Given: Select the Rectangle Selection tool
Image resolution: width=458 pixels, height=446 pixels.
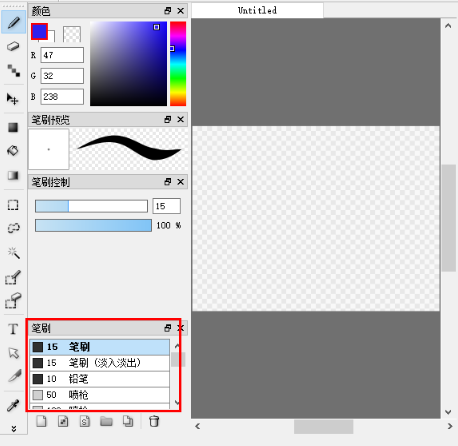Looking at the screenshot, I should (13, 205).
